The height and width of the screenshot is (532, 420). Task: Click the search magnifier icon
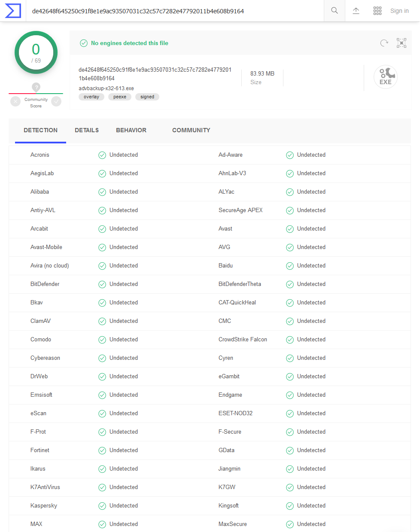(334, 11)
